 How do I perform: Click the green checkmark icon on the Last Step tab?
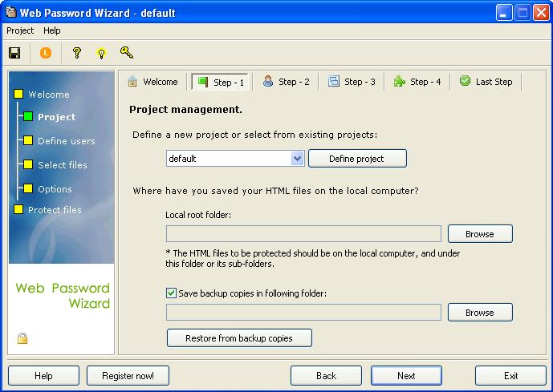pyautogui.click(x=465, y=81)
